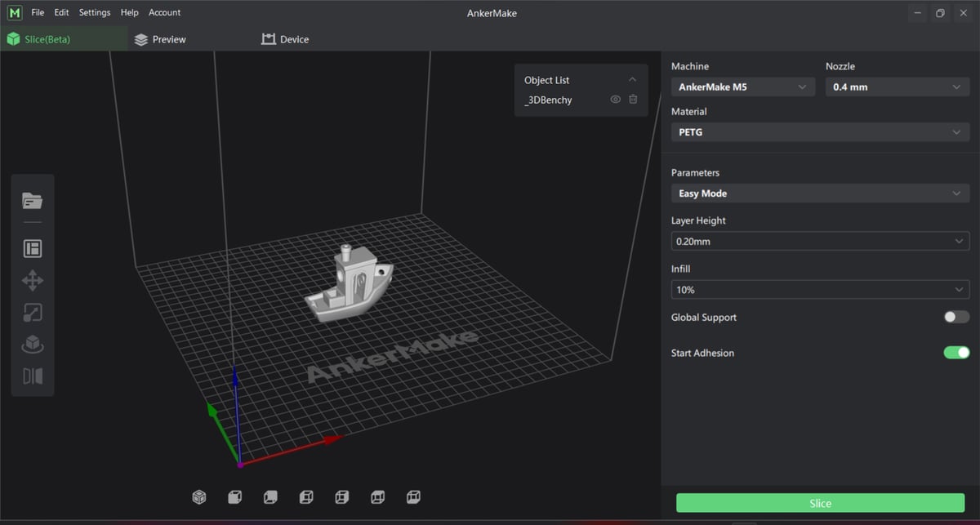Open the File menu

38,12
